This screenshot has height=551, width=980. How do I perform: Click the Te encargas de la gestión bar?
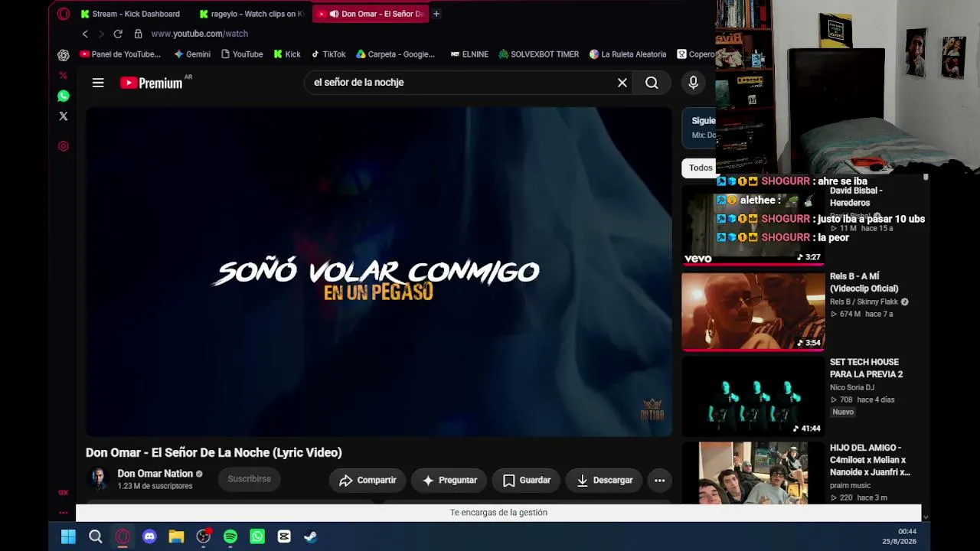[x=498, y=513]
